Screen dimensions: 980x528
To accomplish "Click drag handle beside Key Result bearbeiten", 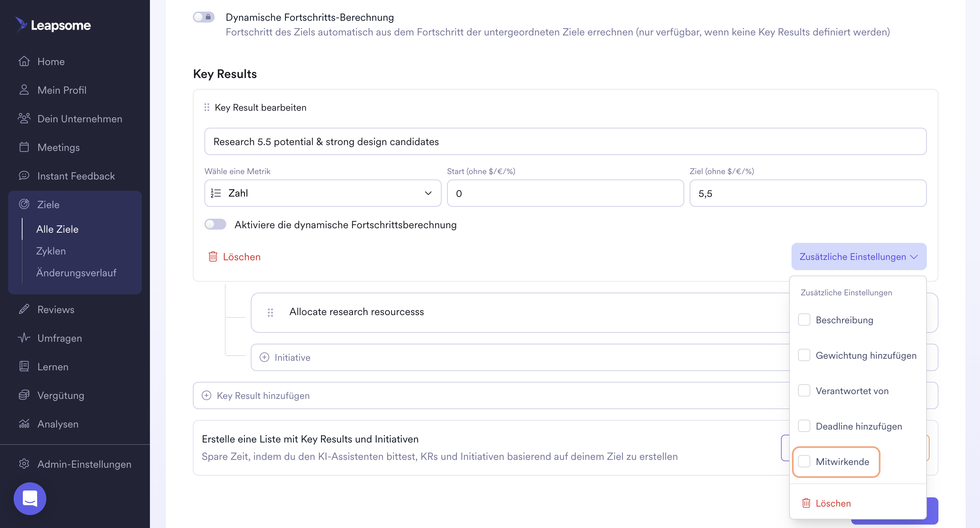I will pos(206,107).
